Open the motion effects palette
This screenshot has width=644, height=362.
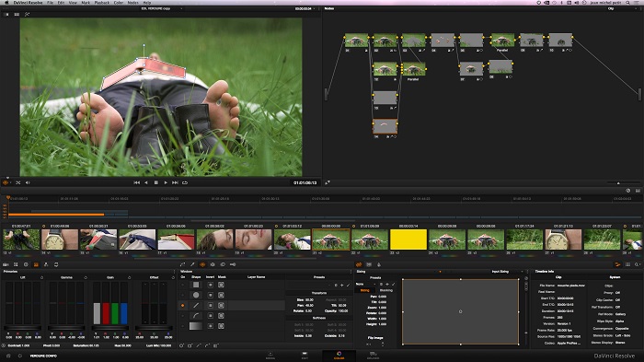tap(56, 264)
